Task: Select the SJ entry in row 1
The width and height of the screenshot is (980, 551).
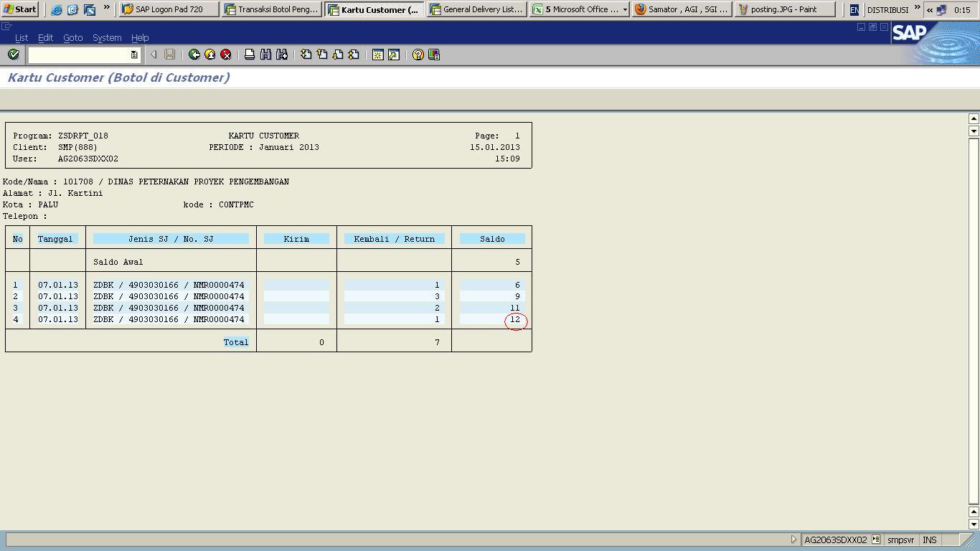Action: (169, 285)
